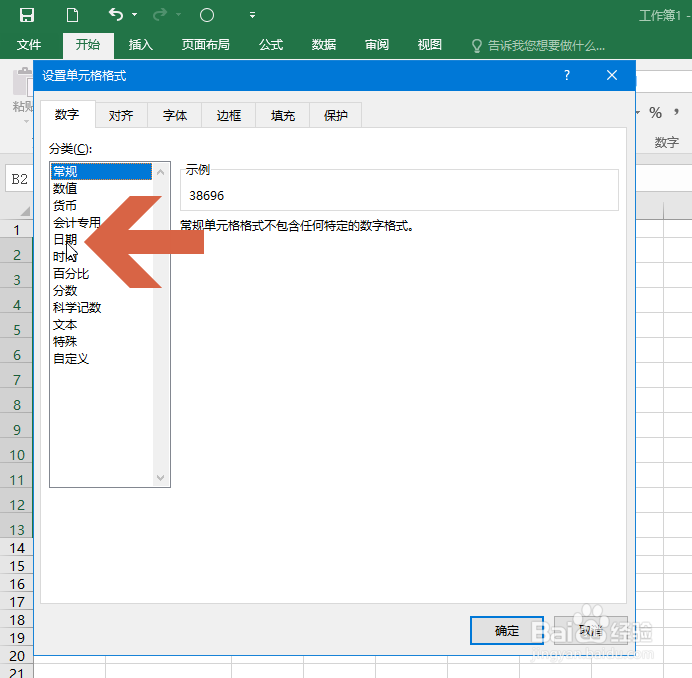The width and height of the screenshot is (692, 678).
Task: Open the 页面布局 ribbon tab
Action: (206, 45)
